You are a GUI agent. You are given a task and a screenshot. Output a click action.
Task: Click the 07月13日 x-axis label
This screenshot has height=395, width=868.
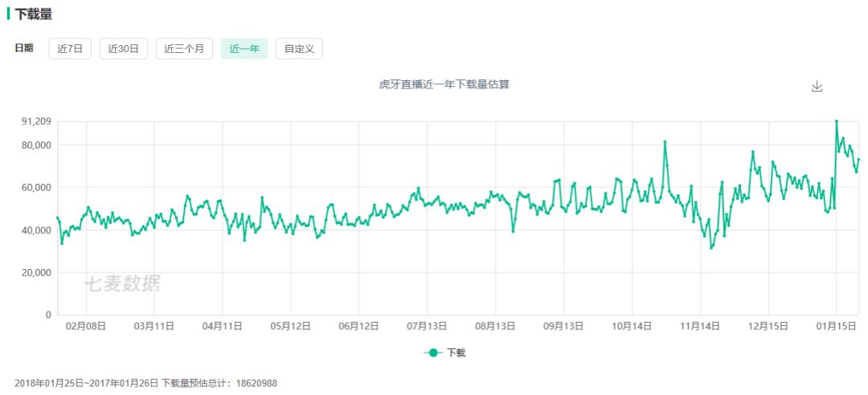pos(427,326)
